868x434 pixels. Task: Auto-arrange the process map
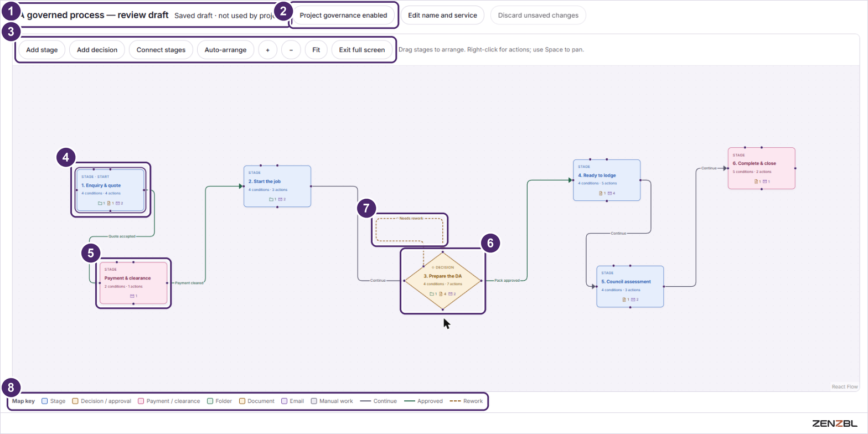pyautogui.click(x=225, y=50)
